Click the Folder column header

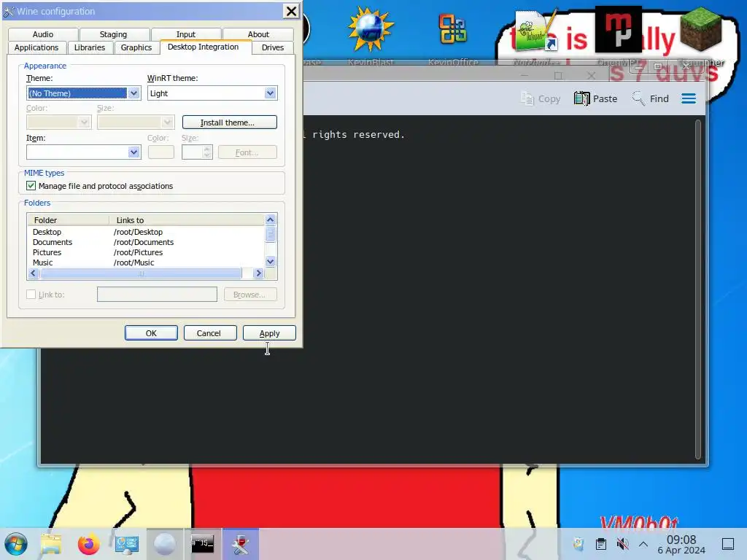point(69,220)
